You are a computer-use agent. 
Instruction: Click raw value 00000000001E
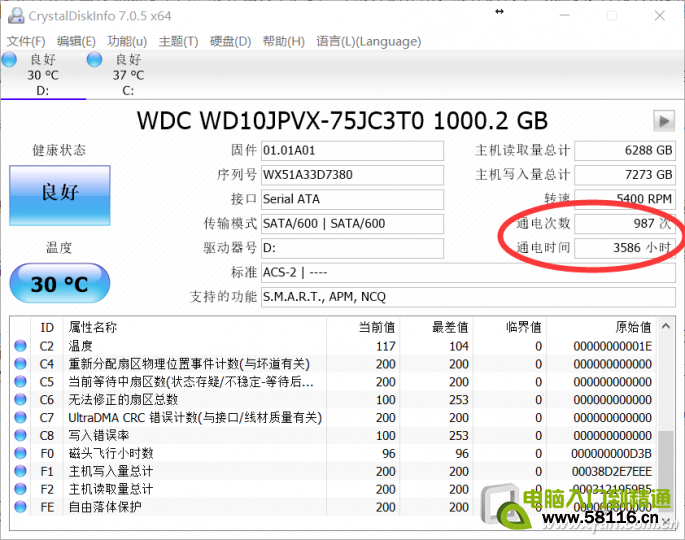(x=612, y=346)
